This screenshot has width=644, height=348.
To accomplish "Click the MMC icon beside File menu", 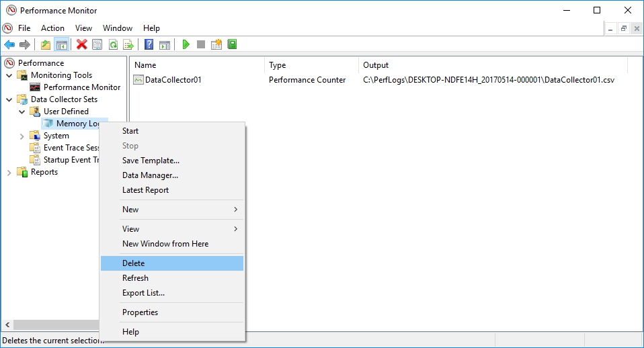I will click(8, 28).
